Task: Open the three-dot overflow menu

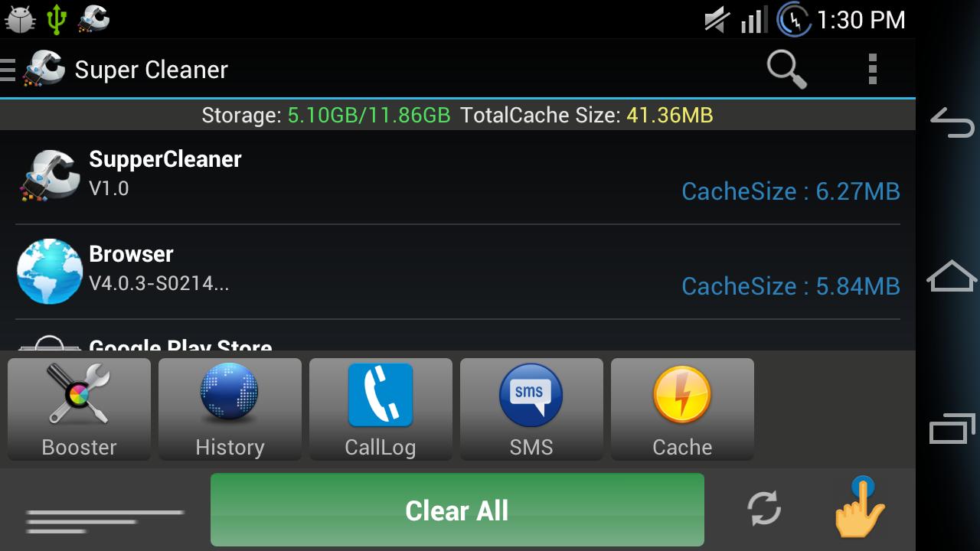Action: [x=872, y=70]
